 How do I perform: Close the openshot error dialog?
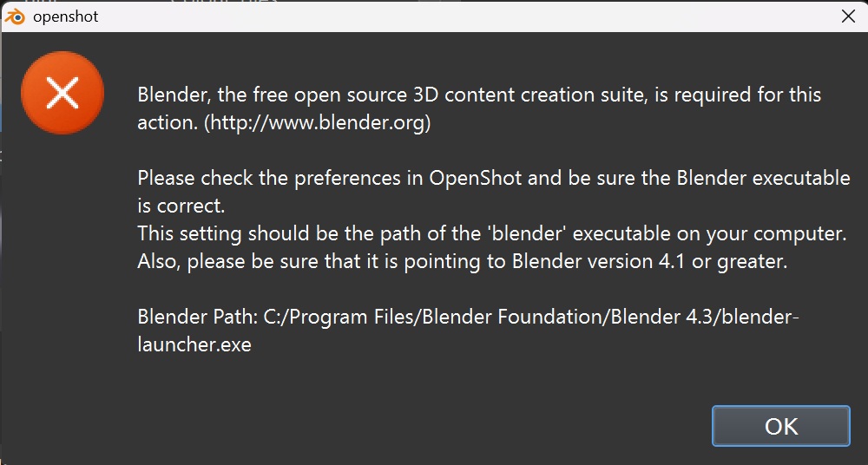tap(848, 16)
